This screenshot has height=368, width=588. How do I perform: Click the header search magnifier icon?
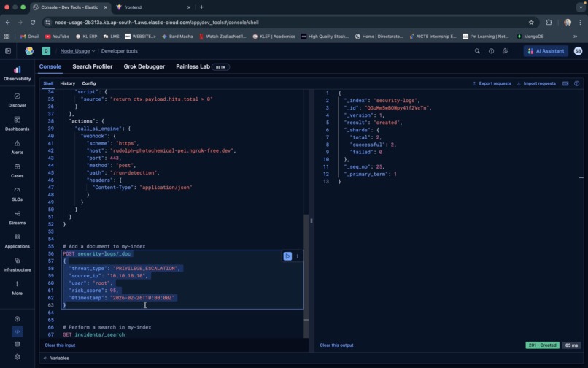click(477, 51)
